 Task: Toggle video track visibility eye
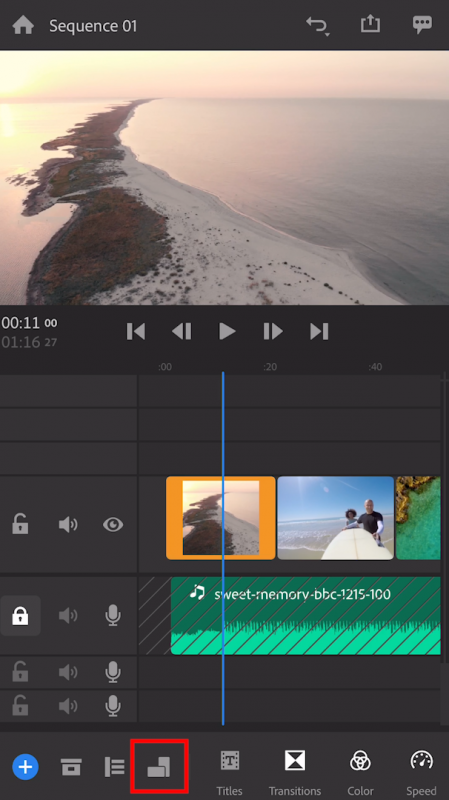click(113, 524)
